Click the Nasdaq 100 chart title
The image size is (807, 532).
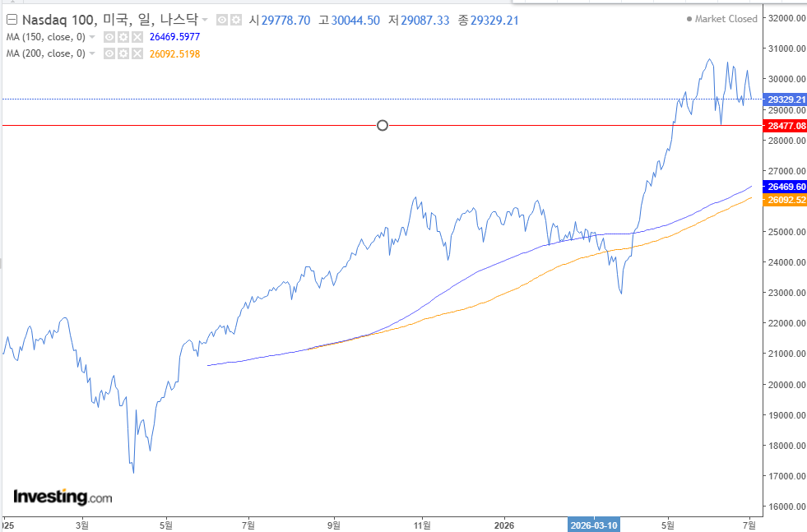[x=109, y=20]
